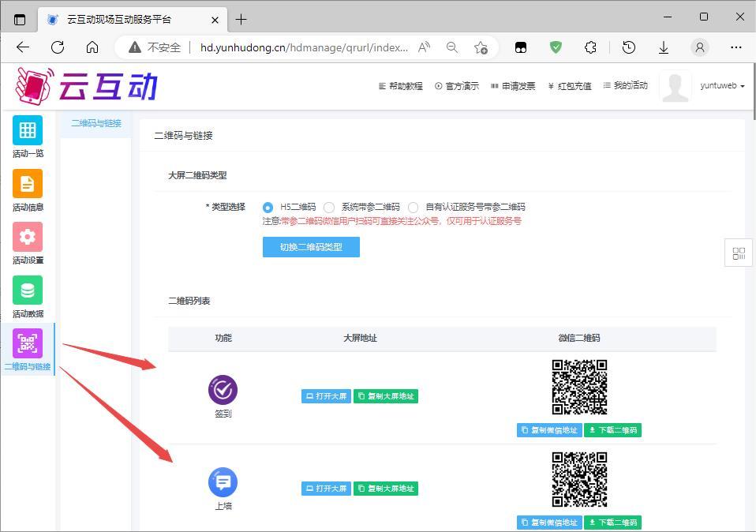Go back with browser back arrow
Image resolution: width=756 pixels, height=532 pixels.
pos(23,47)
